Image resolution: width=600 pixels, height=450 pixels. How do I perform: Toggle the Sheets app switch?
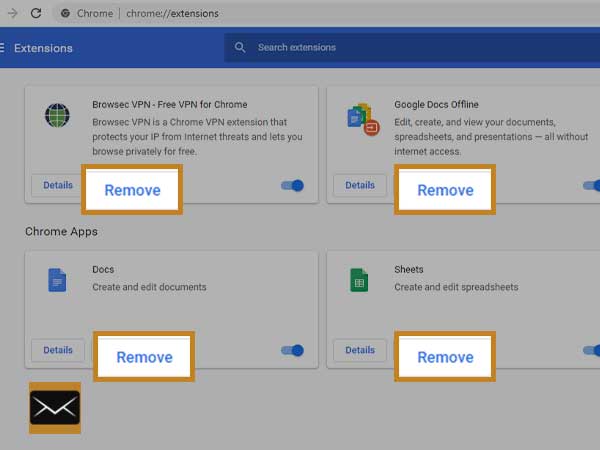[x=591, y=351]
